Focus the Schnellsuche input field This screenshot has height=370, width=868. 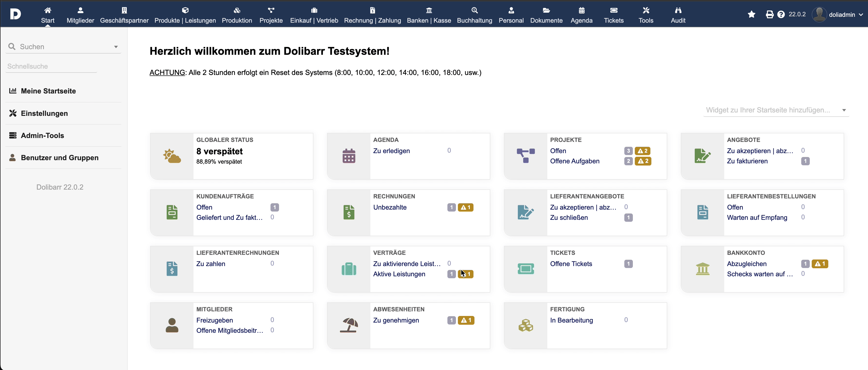[52, 66]
